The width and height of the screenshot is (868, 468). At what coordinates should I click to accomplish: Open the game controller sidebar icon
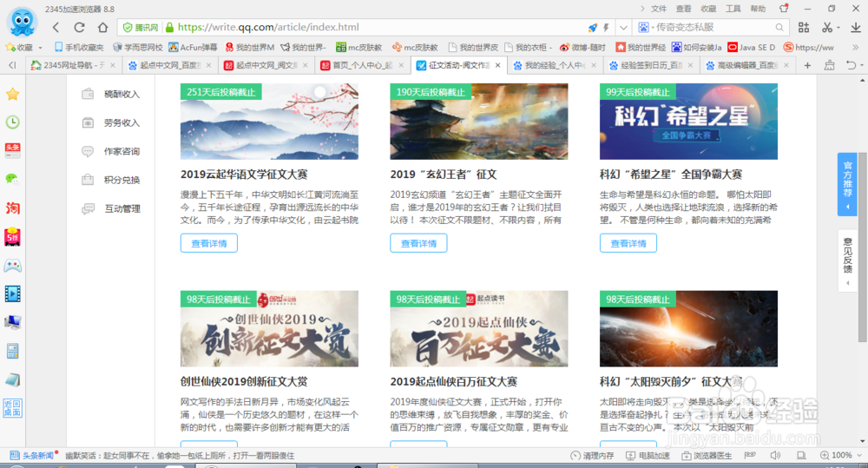tap(13, 266)
